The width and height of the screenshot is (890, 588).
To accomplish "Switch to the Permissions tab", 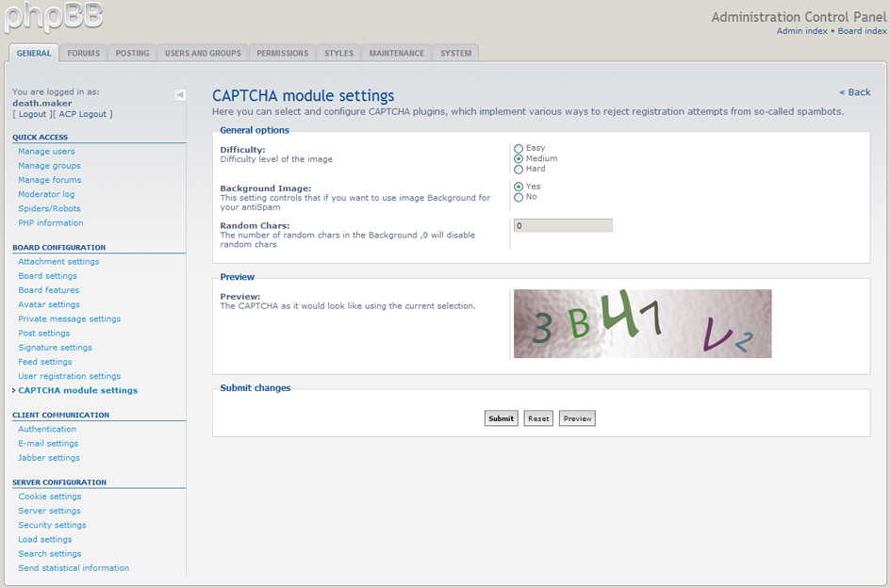I will click(282, 54).
